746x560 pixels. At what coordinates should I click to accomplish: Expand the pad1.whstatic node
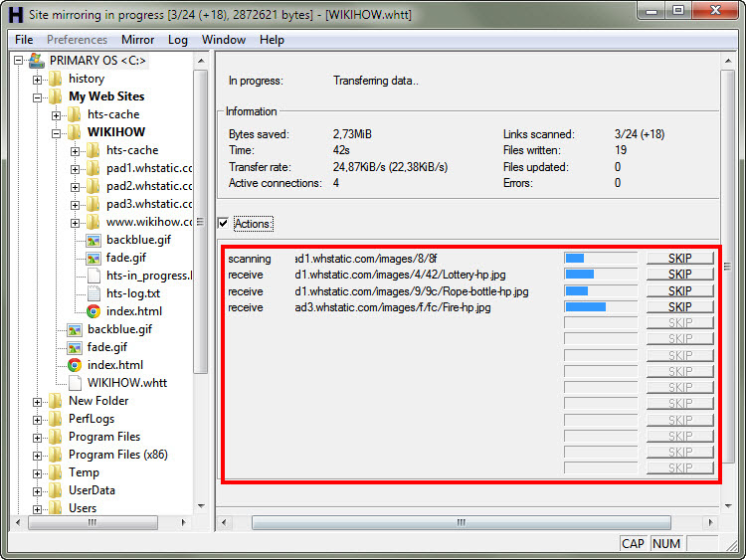click(75, 169)
